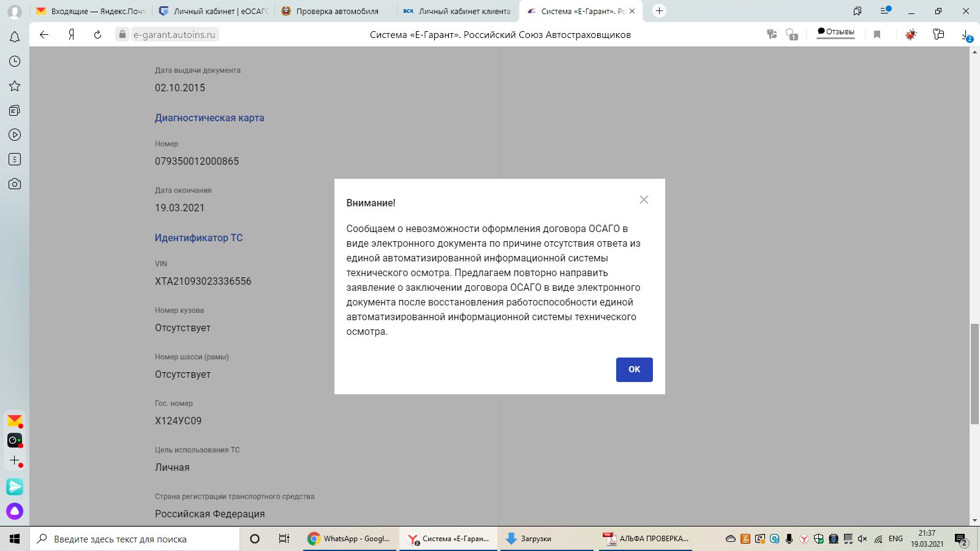Select license plate value Х124УС09
The image size is (980, 551).
tap(178, 421)
